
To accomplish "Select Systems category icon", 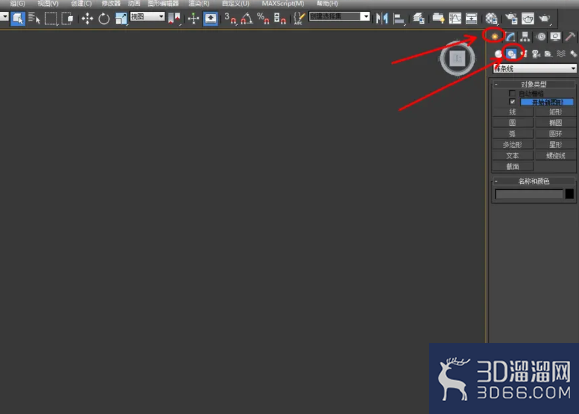I will (x=573, y=54).
